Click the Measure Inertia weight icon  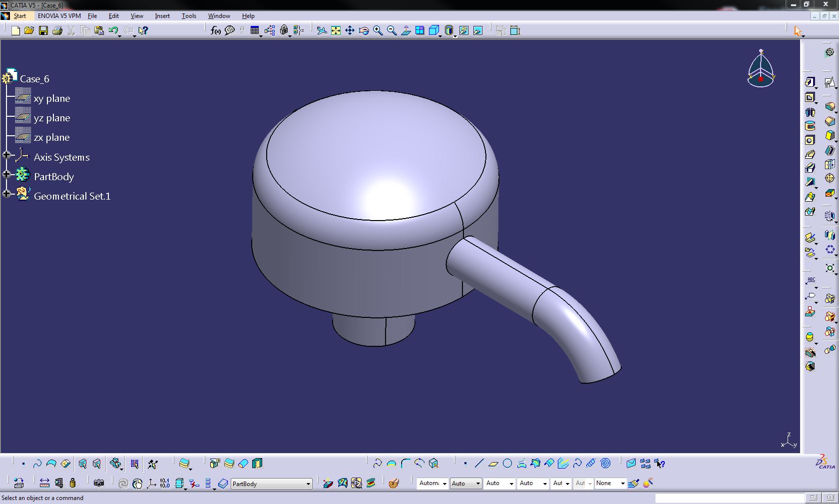click(x=73, y=483)
